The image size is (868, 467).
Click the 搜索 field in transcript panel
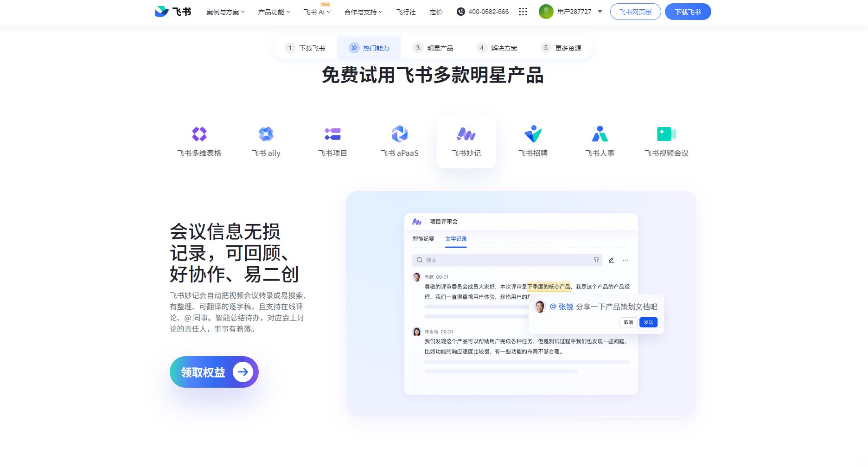click(507, 260)
